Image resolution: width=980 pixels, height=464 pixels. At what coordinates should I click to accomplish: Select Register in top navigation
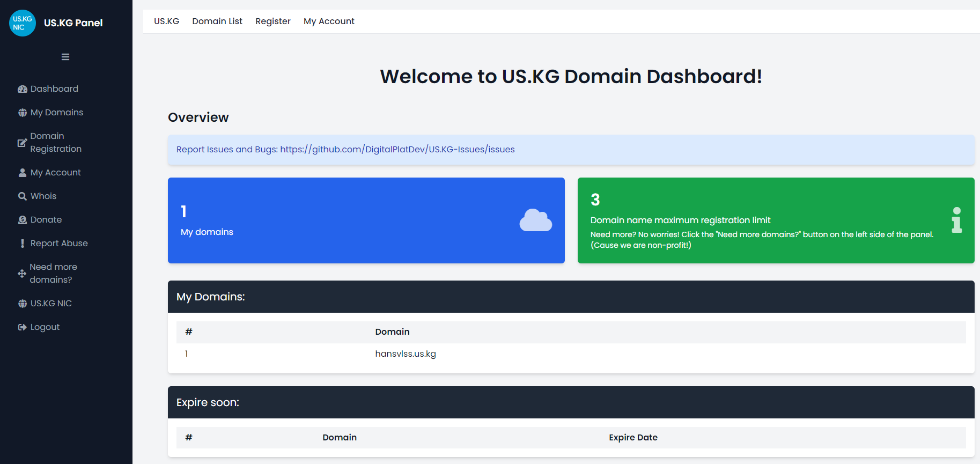pos(273,21)
